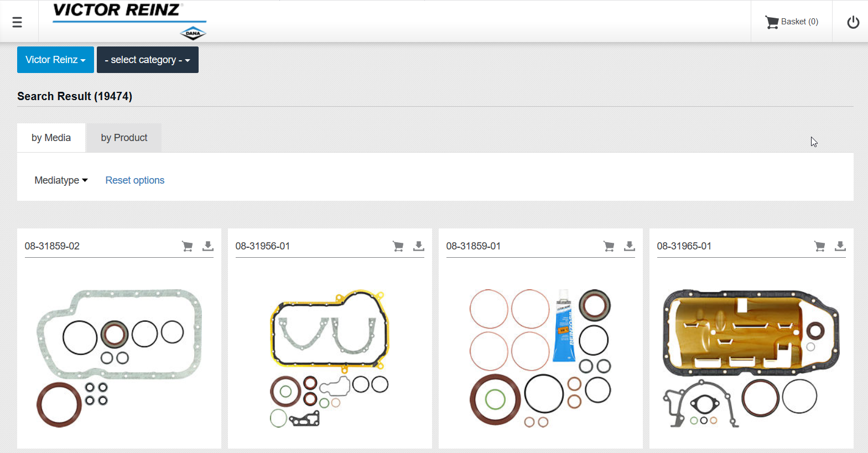The image size is (868, 453).
Task: Open the Basket (0) cart
Action: pos(792,22)
